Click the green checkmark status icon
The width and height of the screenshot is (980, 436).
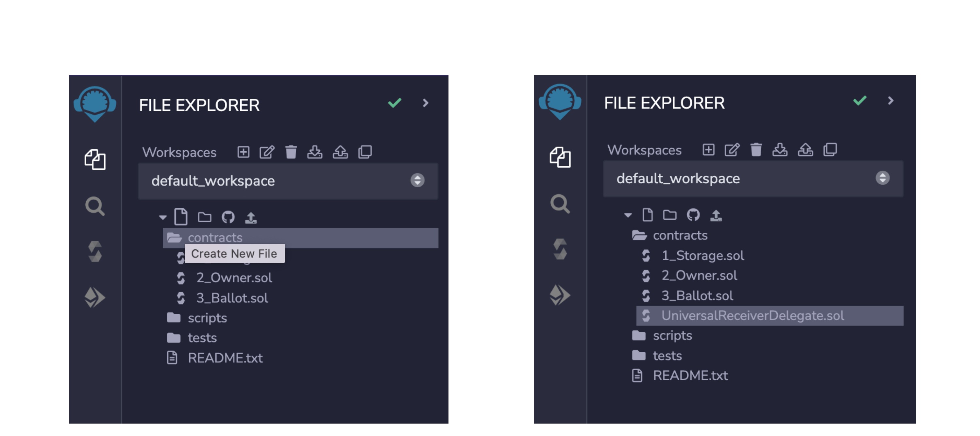tap(394, 102)
